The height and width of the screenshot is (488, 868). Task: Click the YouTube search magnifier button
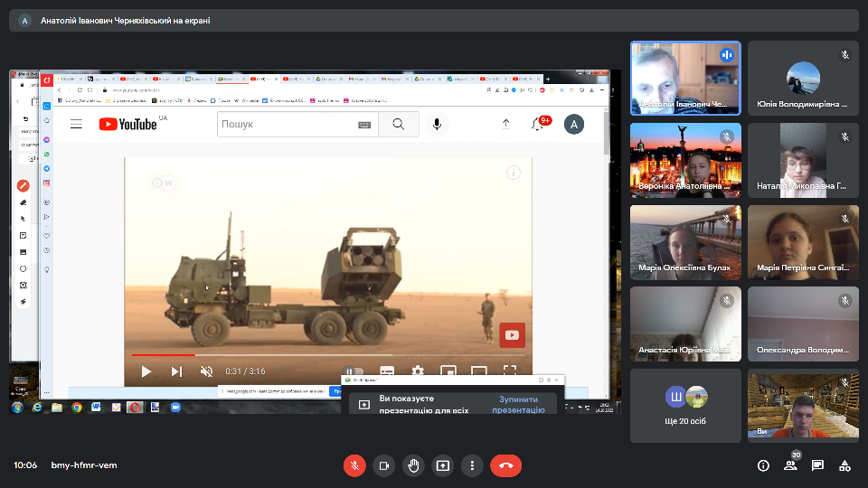click(x=398, y=124)
